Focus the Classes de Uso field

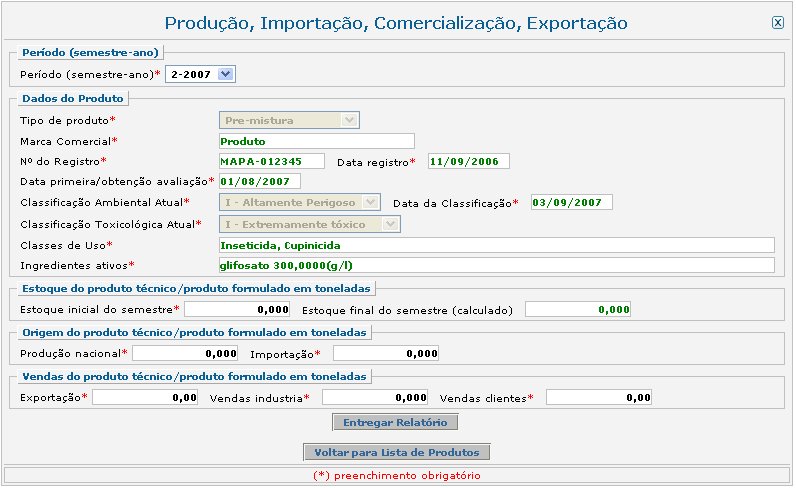tap(495, 245)
